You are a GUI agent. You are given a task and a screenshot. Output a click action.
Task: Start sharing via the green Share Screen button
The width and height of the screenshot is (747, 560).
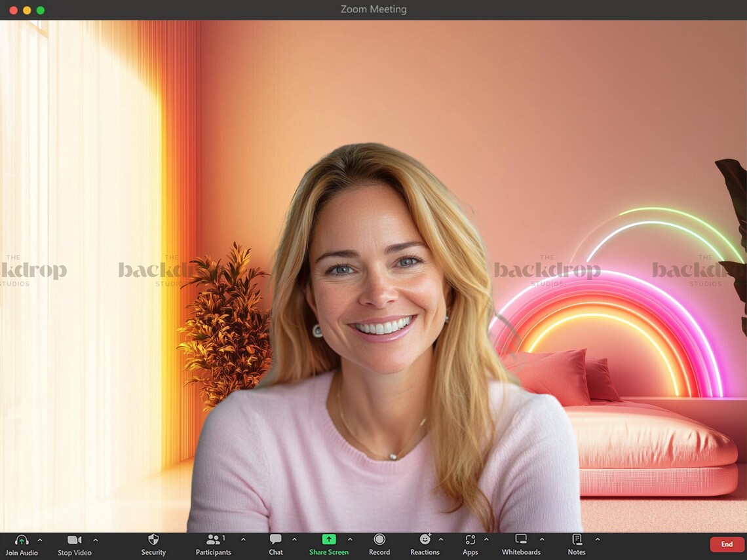coord(328,540)
